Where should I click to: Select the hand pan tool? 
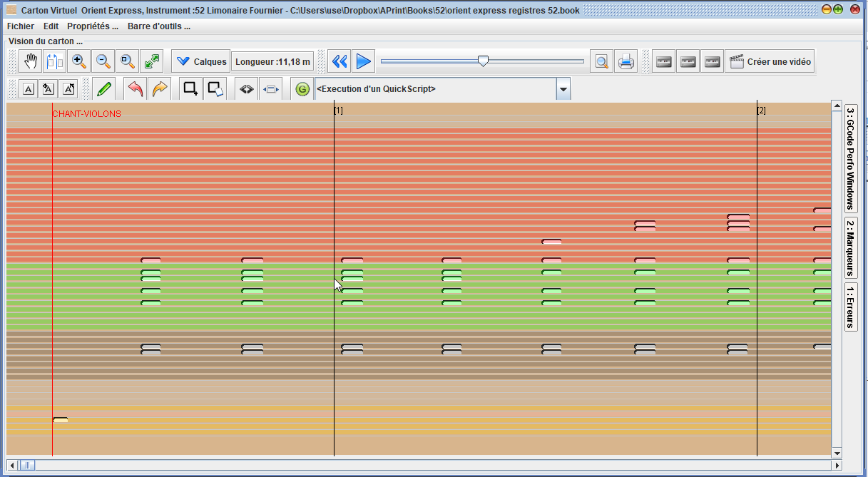click(31, 62)
